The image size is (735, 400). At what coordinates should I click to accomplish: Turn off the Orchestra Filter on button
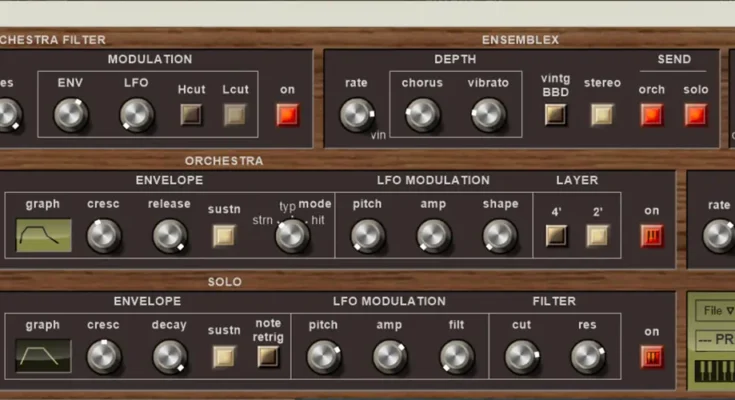coord(288,114)
